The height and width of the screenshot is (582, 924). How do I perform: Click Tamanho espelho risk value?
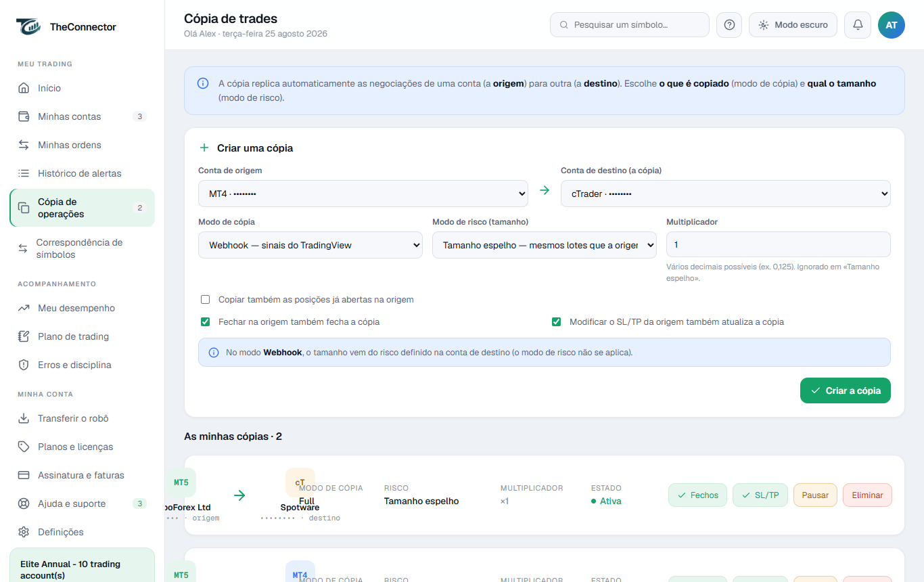click(x=421, y=501)
